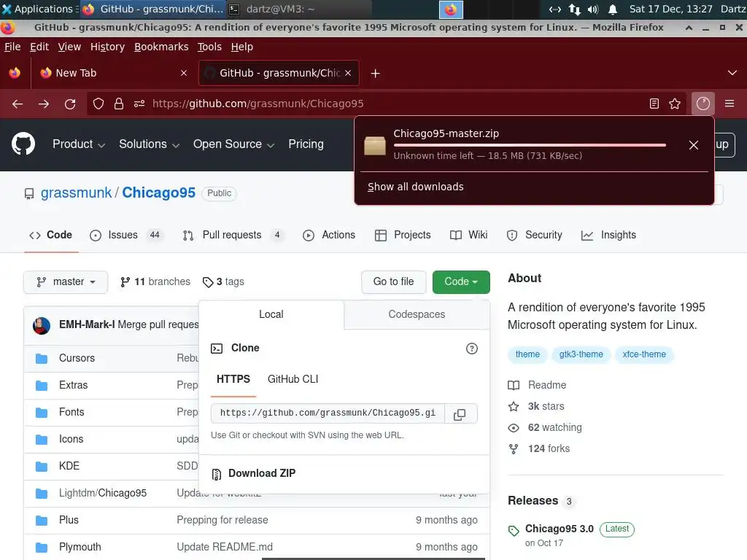The image size is (747, 560).
Task: Open the grassmunk owner link
Action: point(76,192)
